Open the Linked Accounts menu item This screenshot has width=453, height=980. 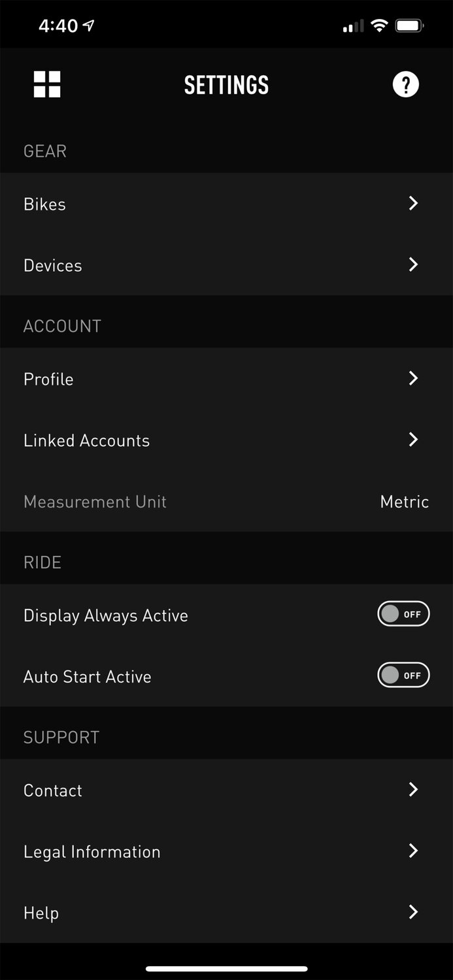[x=87, y=440]
